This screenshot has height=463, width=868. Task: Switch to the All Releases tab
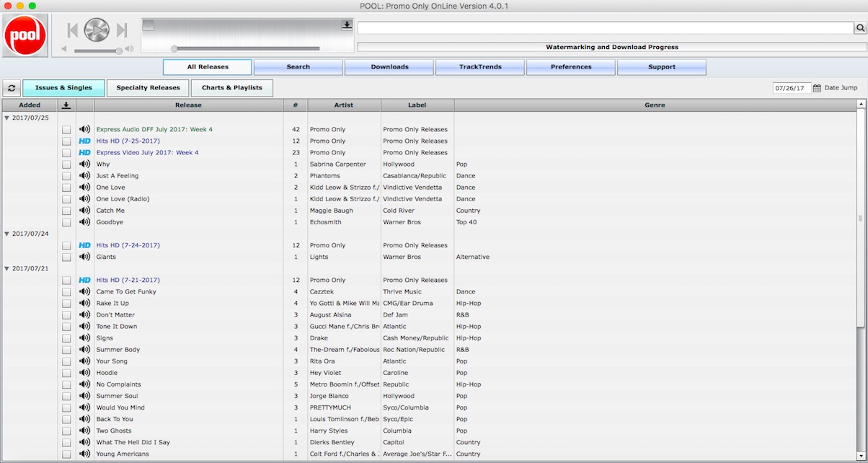pyautogui.click(x=208, y=67)
